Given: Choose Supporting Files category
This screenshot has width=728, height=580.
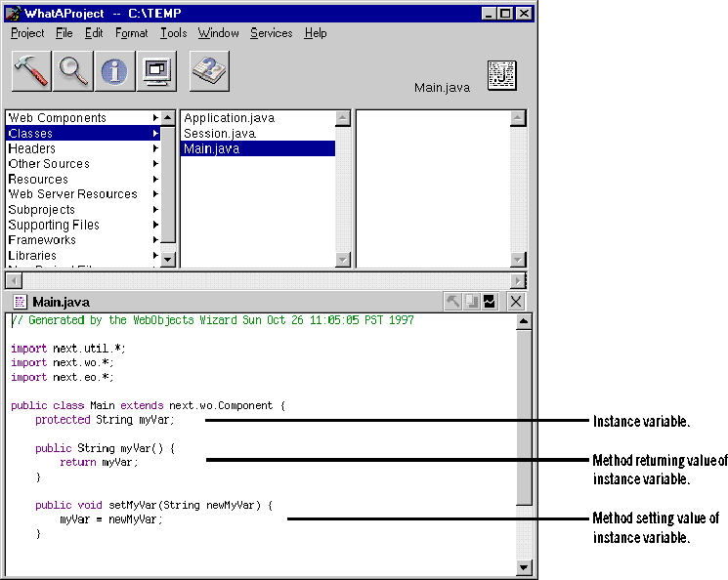Looking at the screenshot, I should [x=54, y=225].
